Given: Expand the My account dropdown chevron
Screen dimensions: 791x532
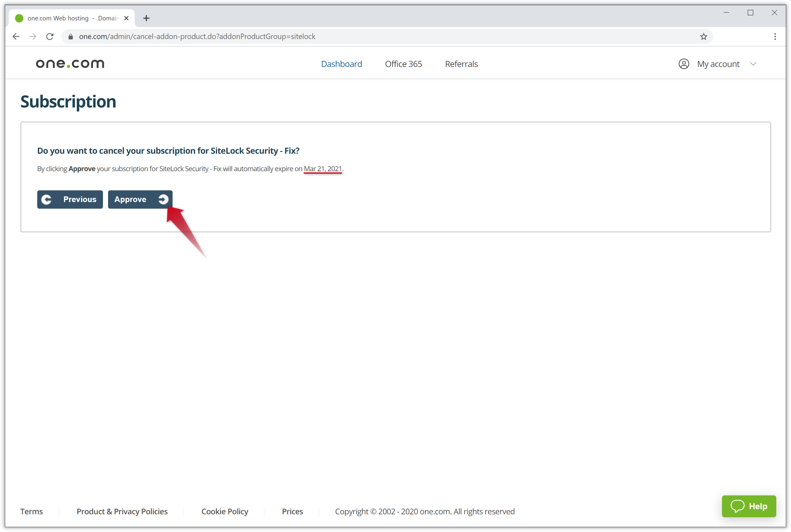Looking at the screenshot, I should click(x=753, y=64).
